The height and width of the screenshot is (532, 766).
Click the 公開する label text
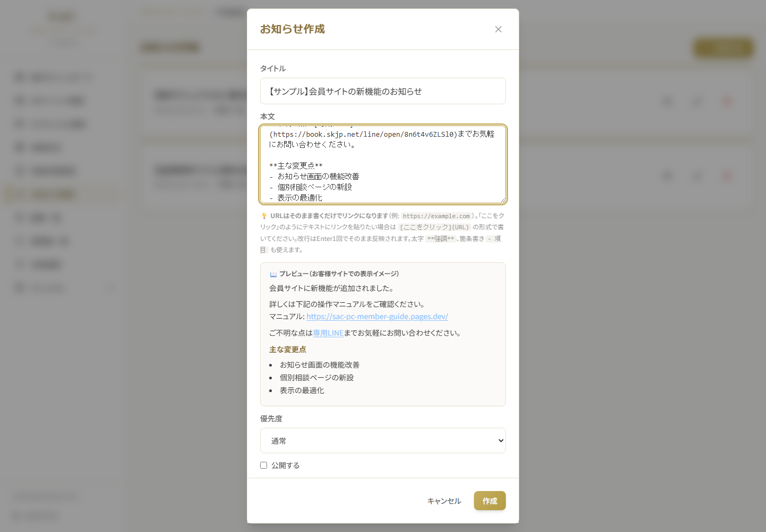coord(286,465)
